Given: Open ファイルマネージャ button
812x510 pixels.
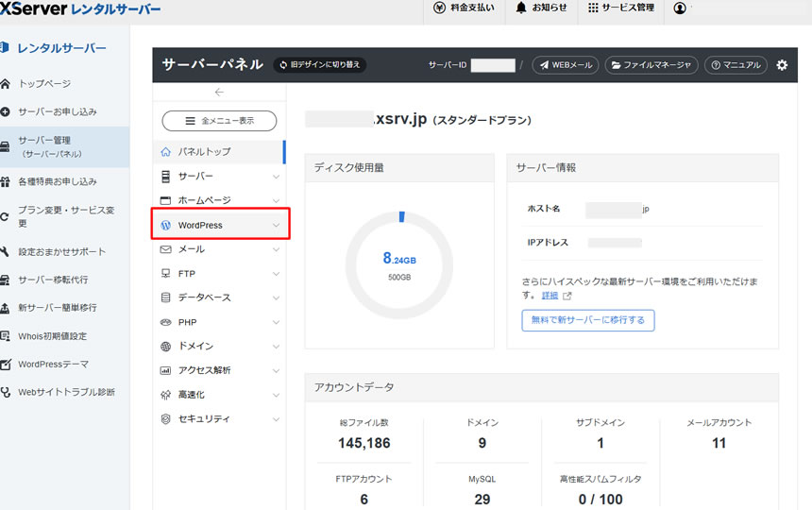Looking at the screenshot, I should pyautogui.click(x=651, y=65).
